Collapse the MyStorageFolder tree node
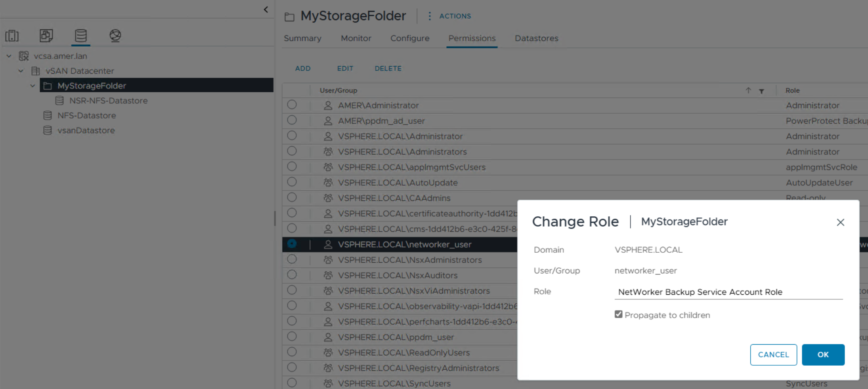The image size is (868, 389). (33, 86)
